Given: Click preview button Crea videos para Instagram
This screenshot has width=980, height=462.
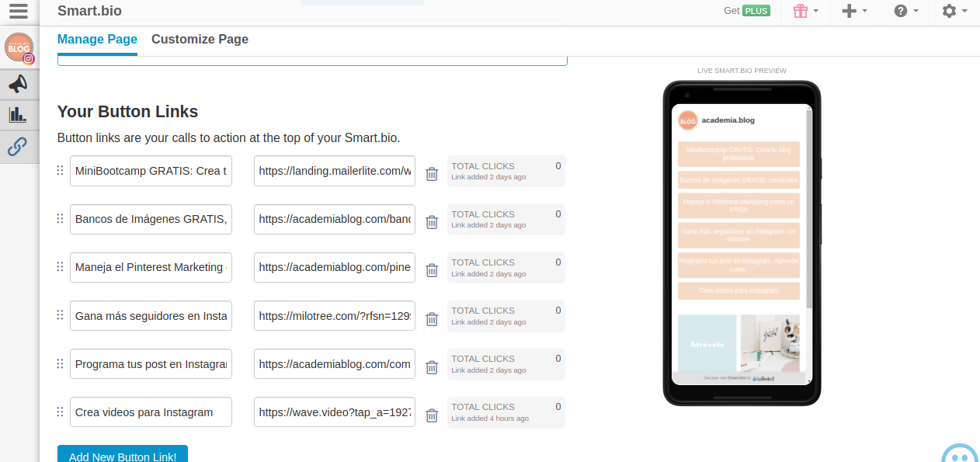Looking at the screenshot, I should 738,290.
